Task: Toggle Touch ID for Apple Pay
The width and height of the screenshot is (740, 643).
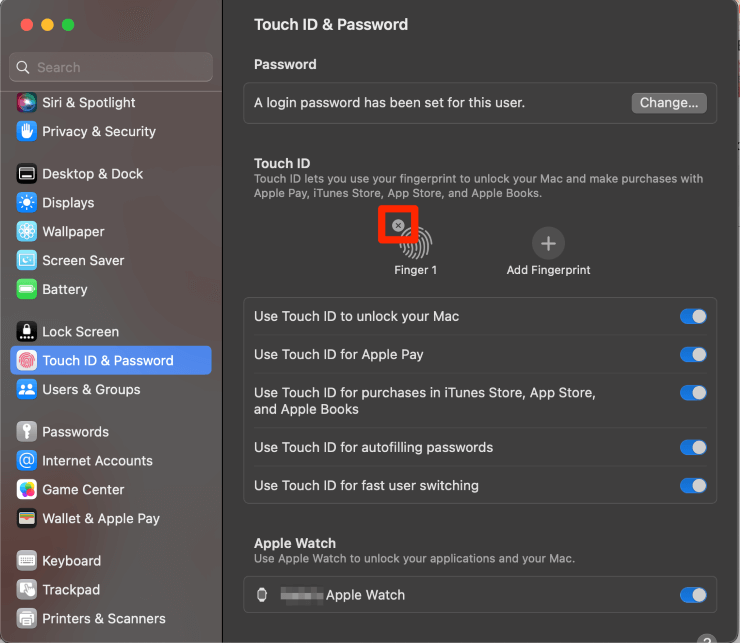Action: [x=693, y=354]
